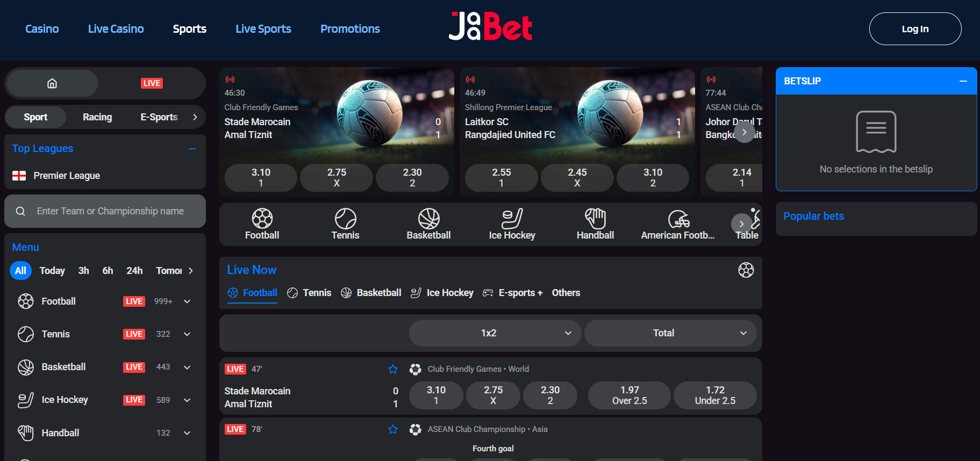Favorite the ASEAN Club Championship match star
This screenshot has width=980, height=461.
(393, 429)
